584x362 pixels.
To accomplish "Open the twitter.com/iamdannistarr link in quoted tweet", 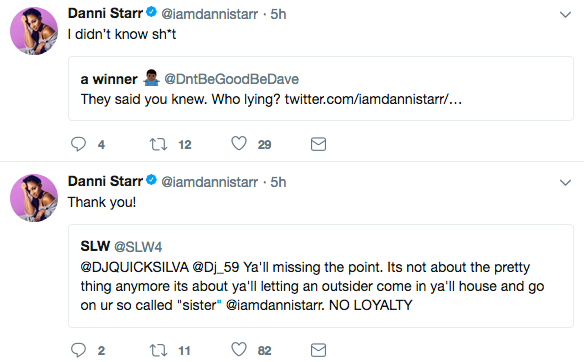I will point(373,99).
